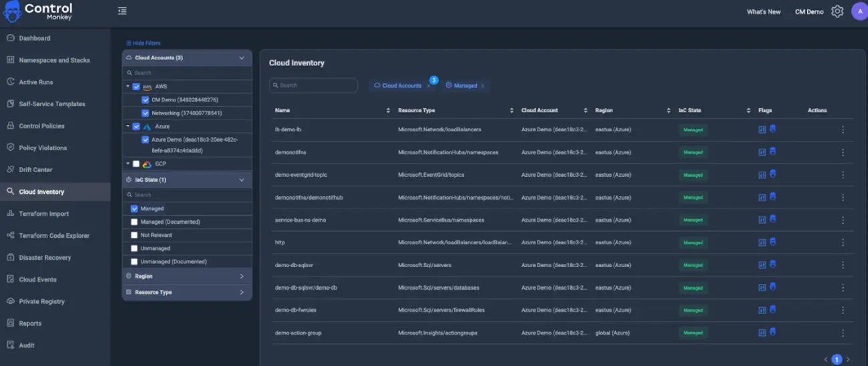
Task: Check the Unmanaged (Documented) checkbox
Action: 134,262
